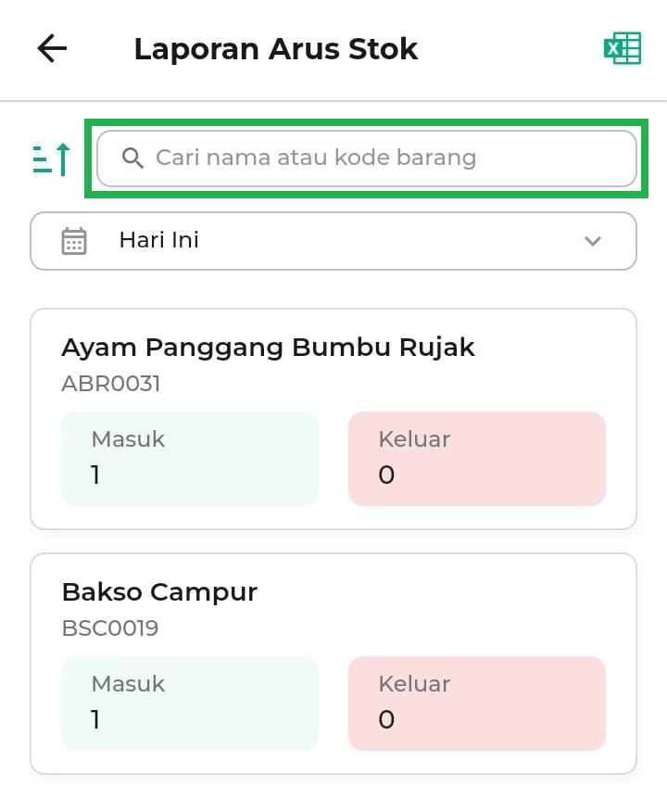The image size is (667, 812).
Task: Expand the date chevron arrow
Action: point(593,241)
